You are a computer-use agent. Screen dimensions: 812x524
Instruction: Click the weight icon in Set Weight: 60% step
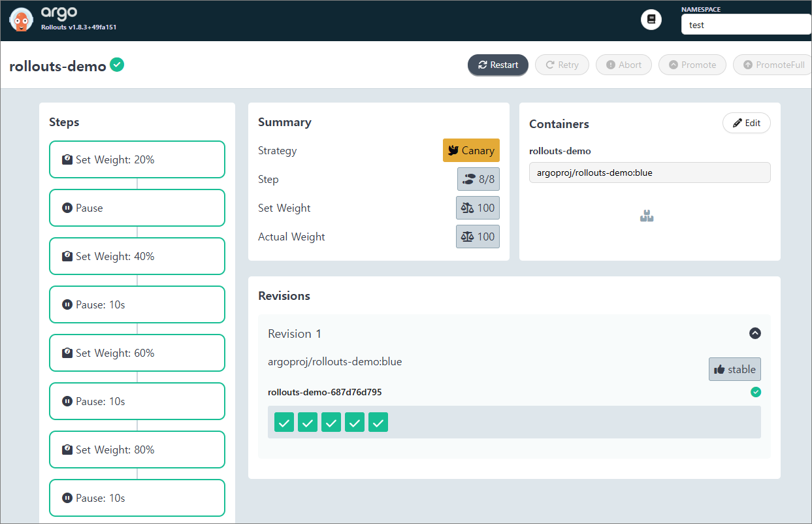coord(67,353)
